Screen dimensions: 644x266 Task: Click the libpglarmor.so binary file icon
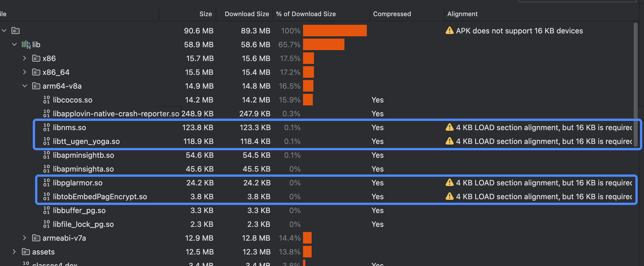pos(46,183)
